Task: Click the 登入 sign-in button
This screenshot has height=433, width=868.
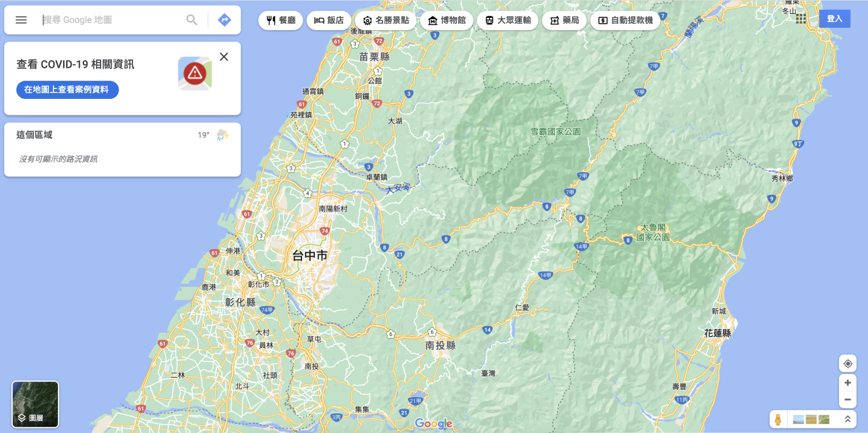Action: coord(834,18)
